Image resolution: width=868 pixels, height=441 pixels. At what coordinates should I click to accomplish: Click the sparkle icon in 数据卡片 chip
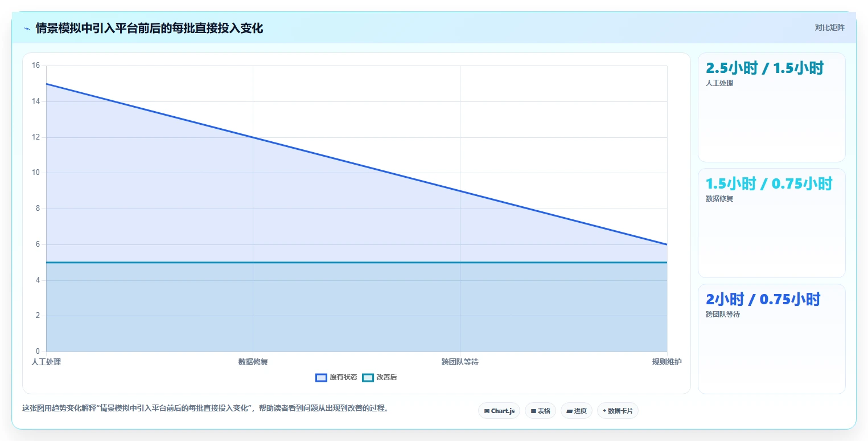click(x=604, y=411)
